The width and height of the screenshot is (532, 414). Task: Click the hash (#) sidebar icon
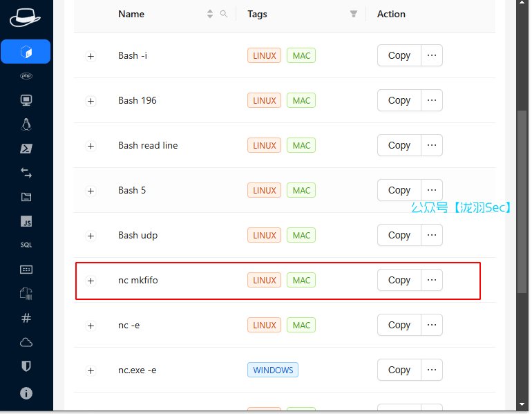click(x=26, y=318)
